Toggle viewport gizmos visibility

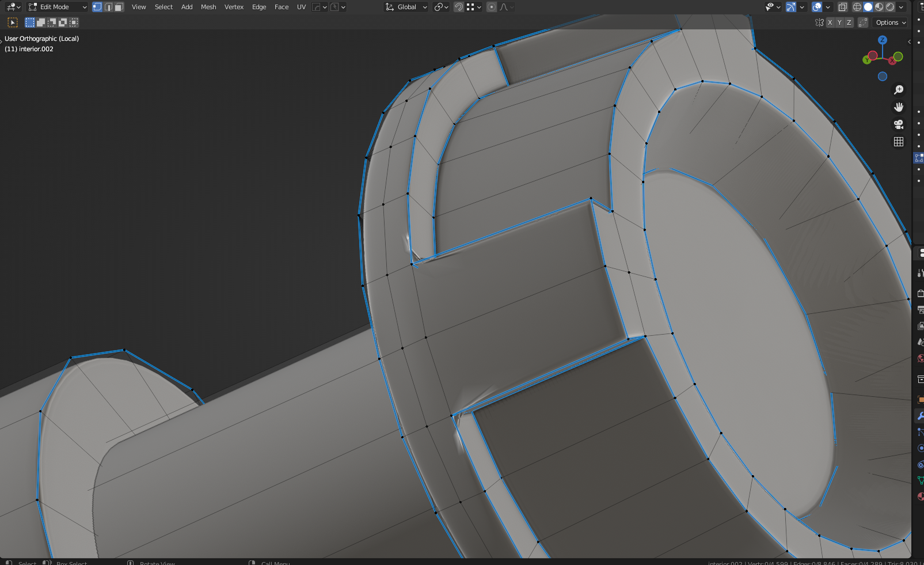click(x=791, y=7)
